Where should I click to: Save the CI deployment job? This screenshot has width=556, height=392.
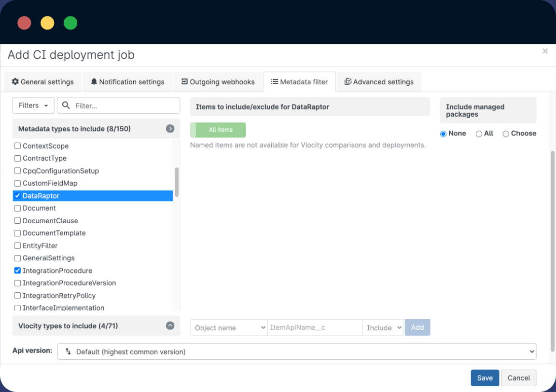[485, 378]
